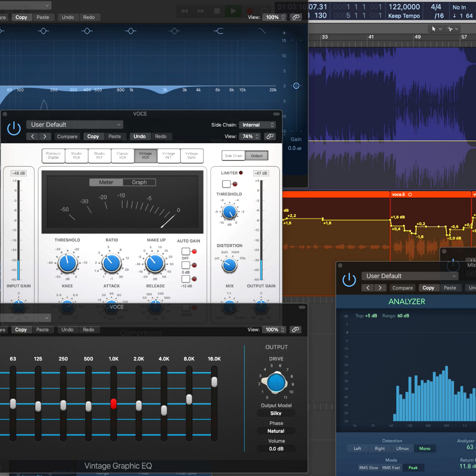
Task: Open the pointer tool menu in tracks area
Action: pyautogui.click(x=436, y=29)
